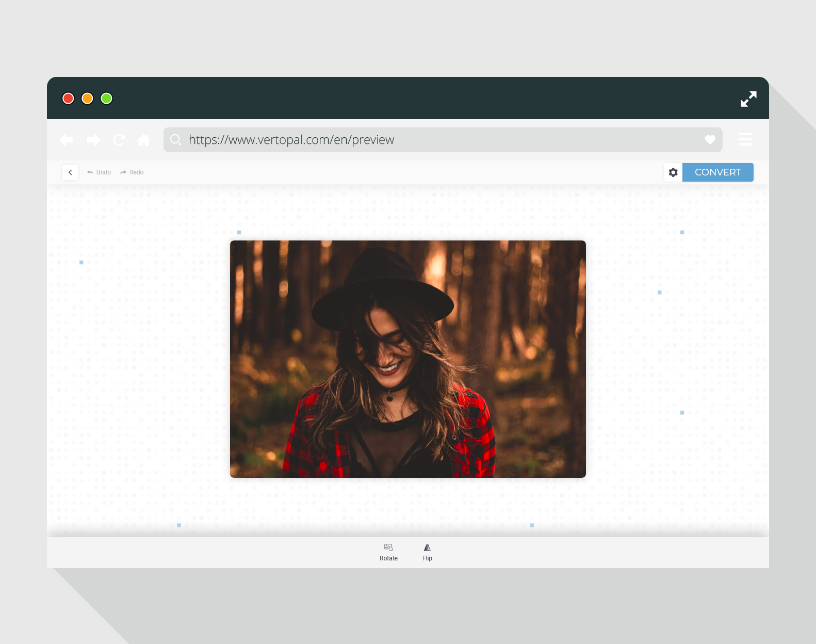Viewport: 816px width, 644px height.
Task: Open conversion settings gear
Action: [673, 172]
